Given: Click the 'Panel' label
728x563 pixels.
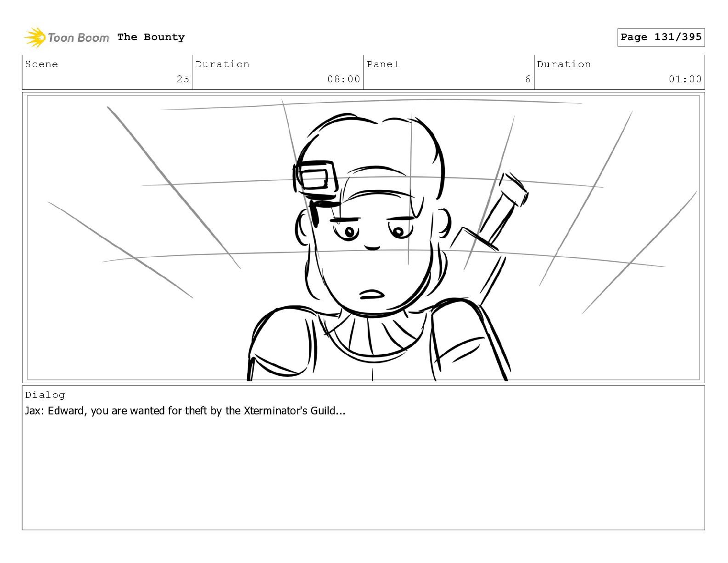Looking at the screenshot, I should pos(383,64).
